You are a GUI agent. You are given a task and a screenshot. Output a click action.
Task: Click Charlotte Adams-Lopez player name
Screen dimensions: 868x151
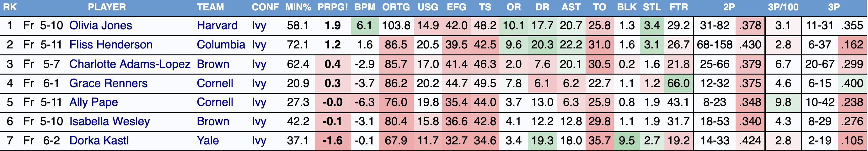pyautogui.click(x=130, y=64)
